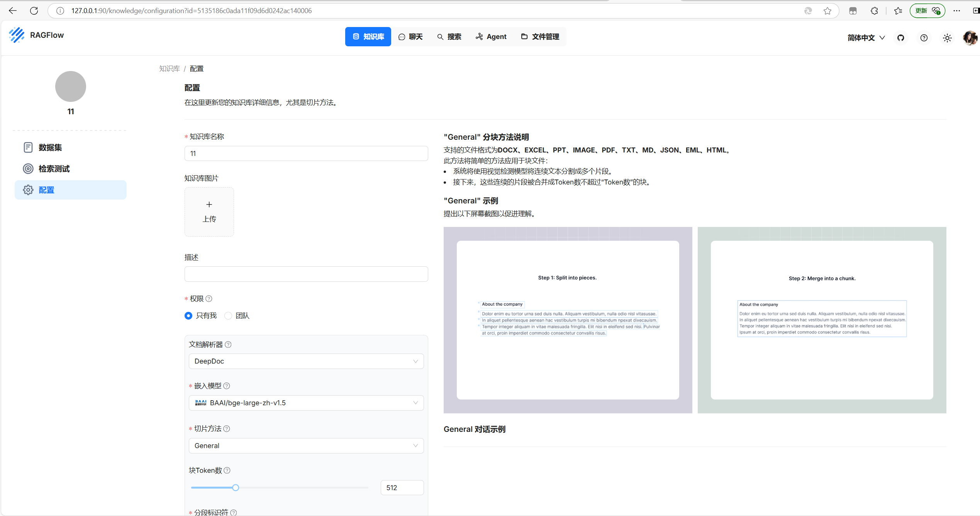
Task: Toggle the light/dark theme sun icon
Action: (x=947, y=38)
